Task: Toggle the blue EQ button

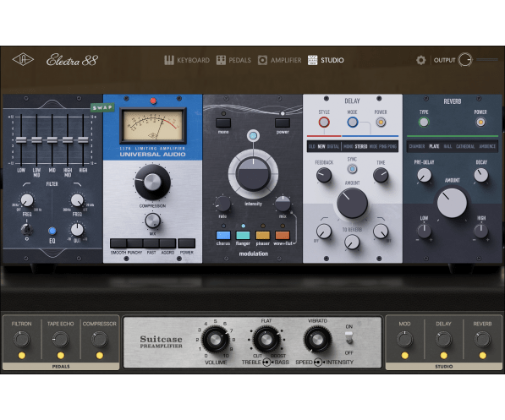Action: pyautogui.click(x=52, y=231)
